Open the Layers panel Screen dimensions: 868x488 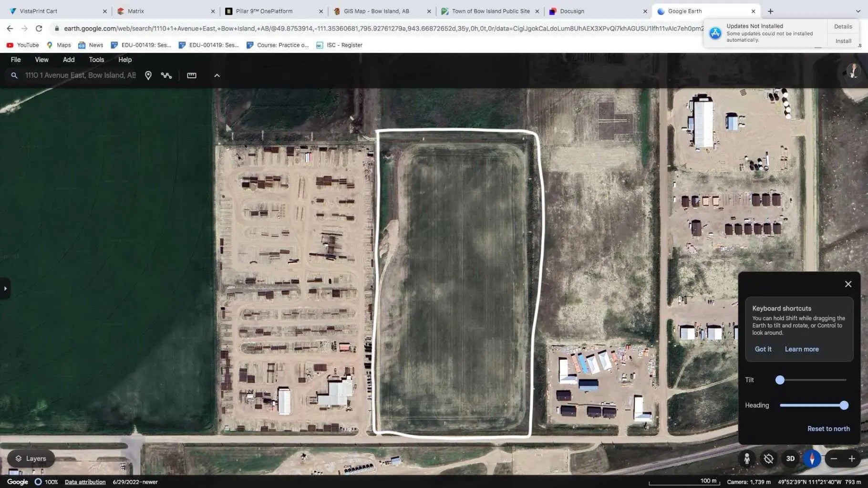(31, 458)
